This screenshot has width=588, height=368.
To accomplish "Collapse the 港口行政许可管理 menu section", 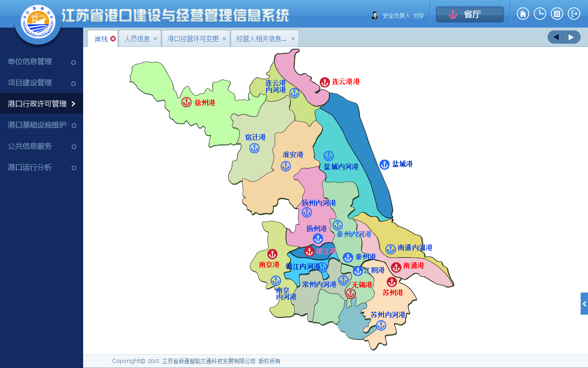I will click(x=41, y=104).
